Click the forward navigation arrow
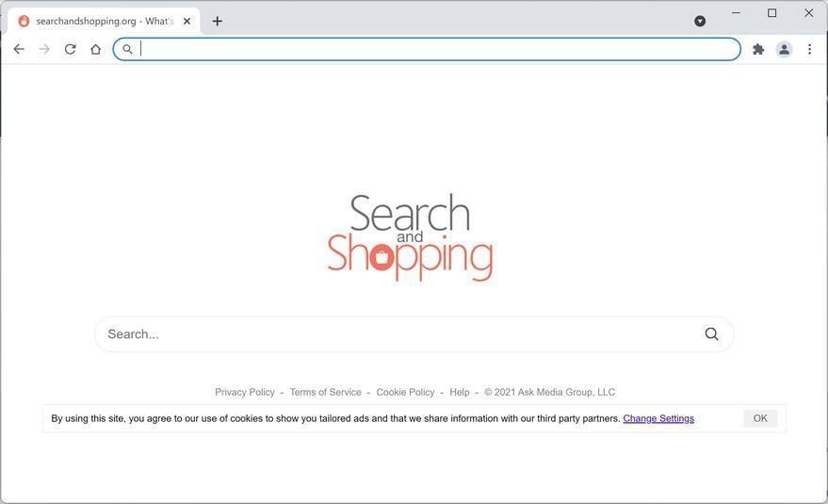Screen dimensions: 828x504 pyautogui.click(x=44, y=49)
